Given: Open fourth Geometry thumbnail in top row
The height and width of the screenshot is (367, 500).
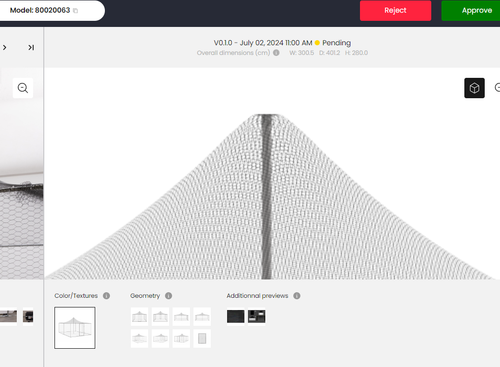Looking at the screenshot, I should click(x=202, y=317).
